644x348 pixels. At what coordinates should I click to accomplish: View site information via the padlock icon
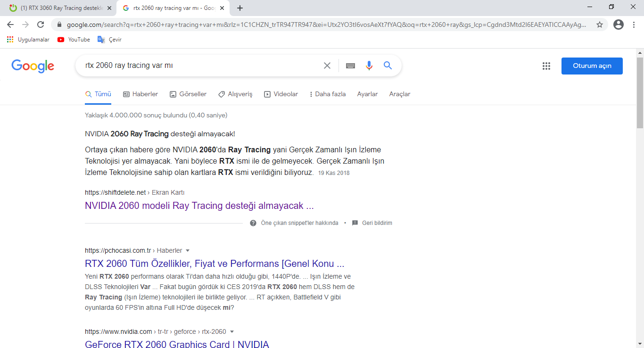point(59,25)
